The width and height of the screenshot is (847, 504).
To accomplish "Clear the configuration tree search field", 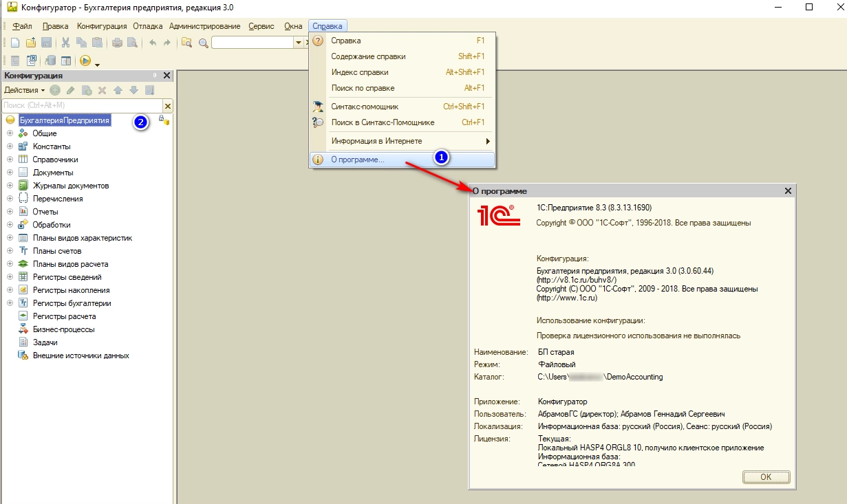I will click(167, 105).
